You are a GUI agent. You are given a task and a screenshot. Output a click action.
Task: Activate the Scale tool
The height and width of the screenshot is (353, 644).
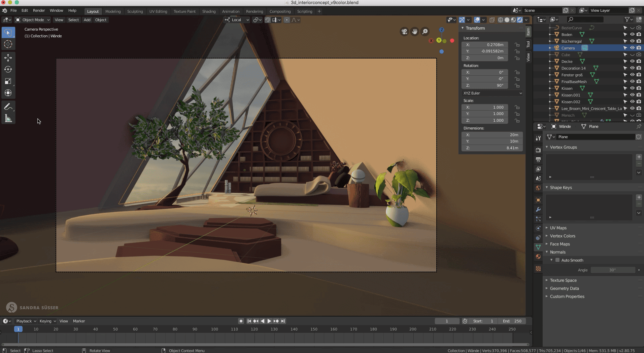point(8,81)
